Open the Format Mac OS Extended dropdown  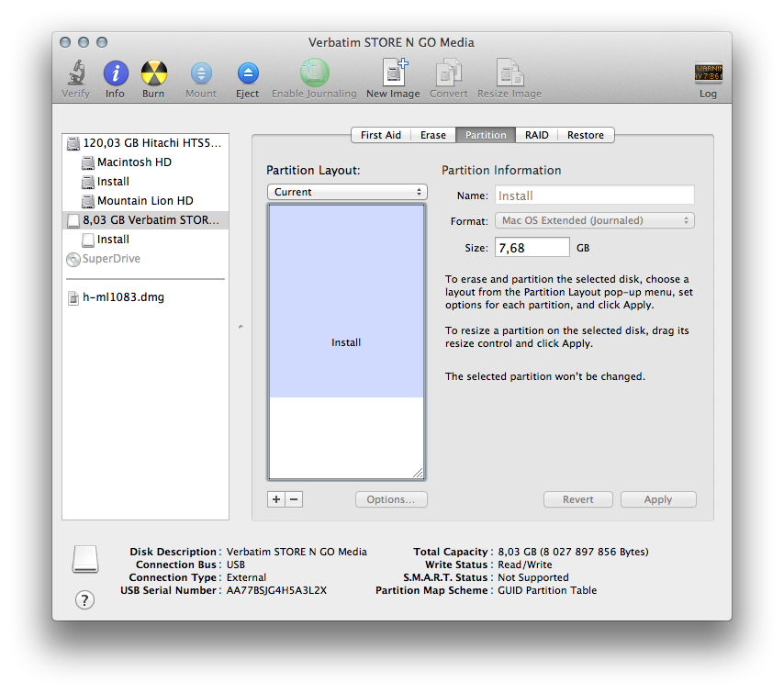click(595, 220)
